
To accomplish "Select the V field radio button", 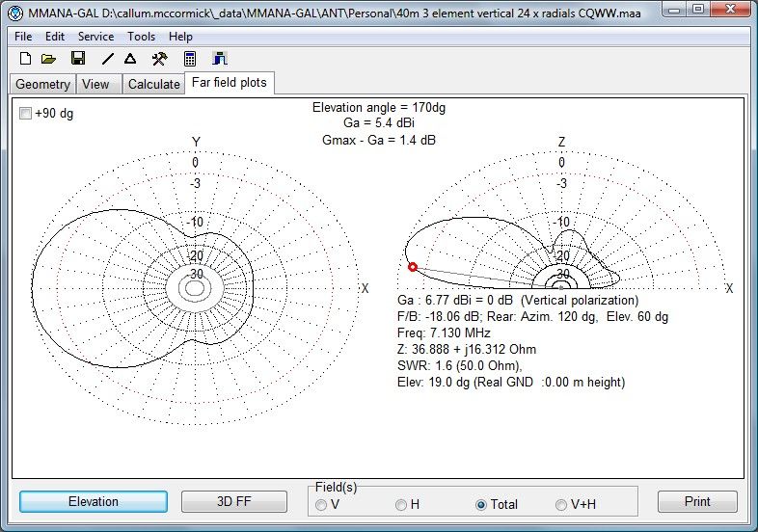I will coord(321,504).
